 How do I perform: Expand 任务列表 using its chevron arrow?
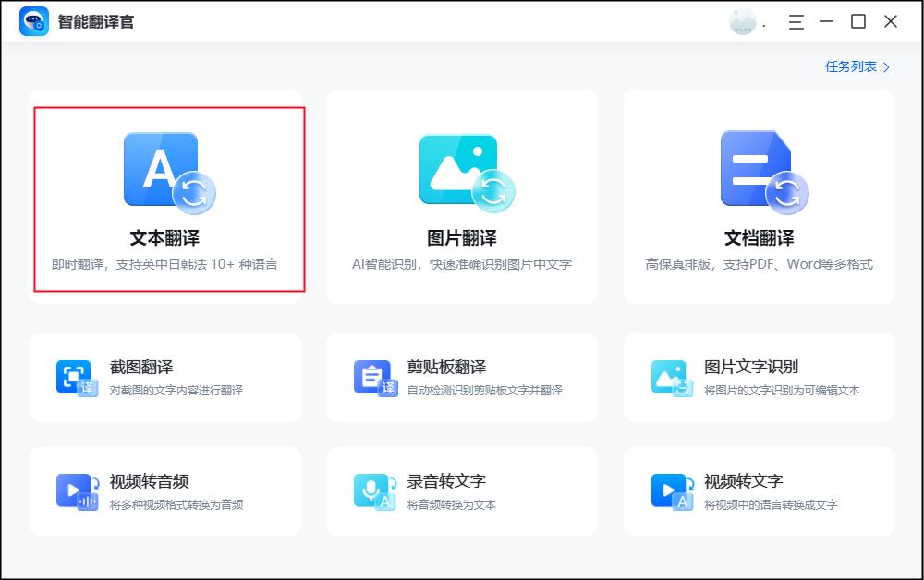point(886,67)
